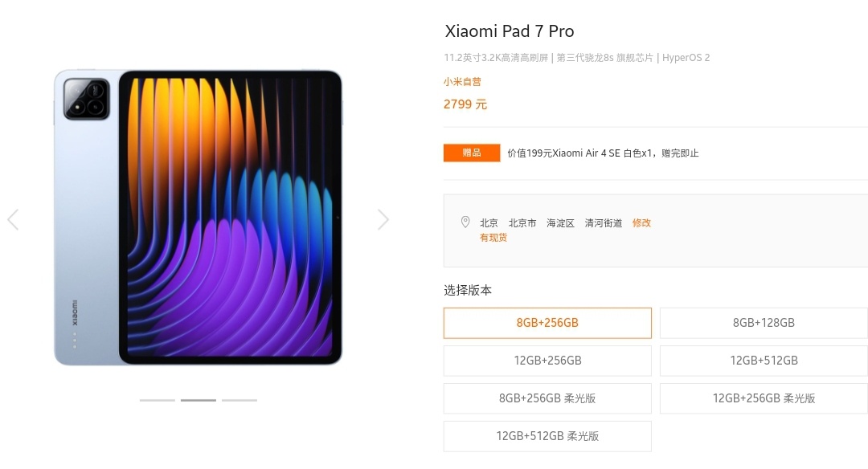Click the 清河街道 address segment

[604, 223]
